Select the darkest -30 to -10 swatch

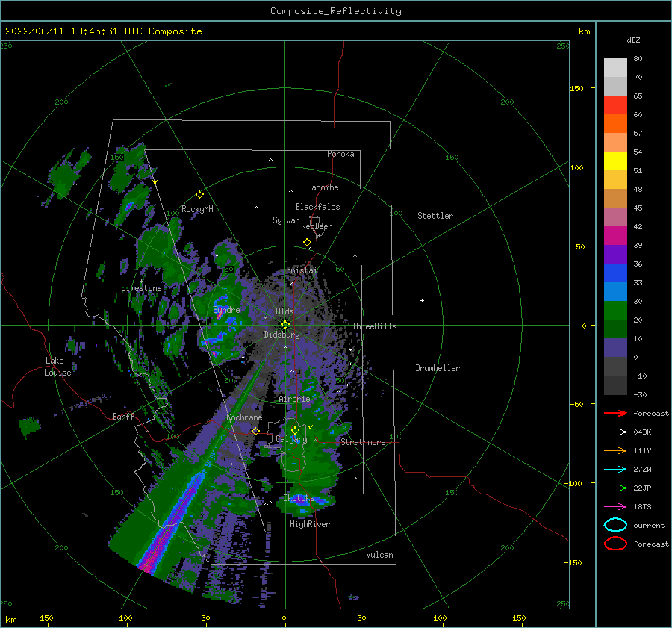coord(615,385)
